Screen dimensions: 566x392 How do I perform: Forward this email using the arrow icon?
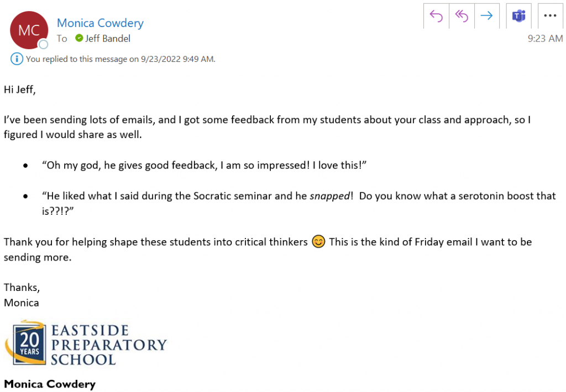[486, 16]
